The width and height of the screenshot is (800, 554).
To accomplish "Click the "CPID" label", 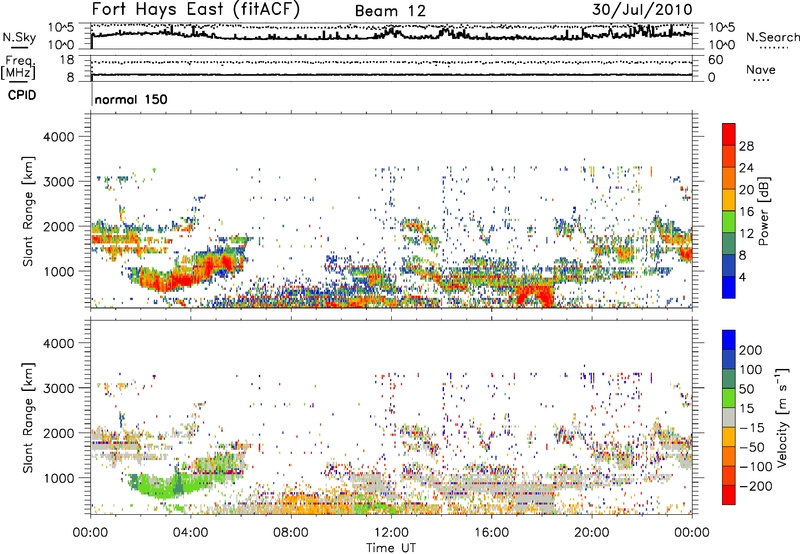I will (22, 95).
